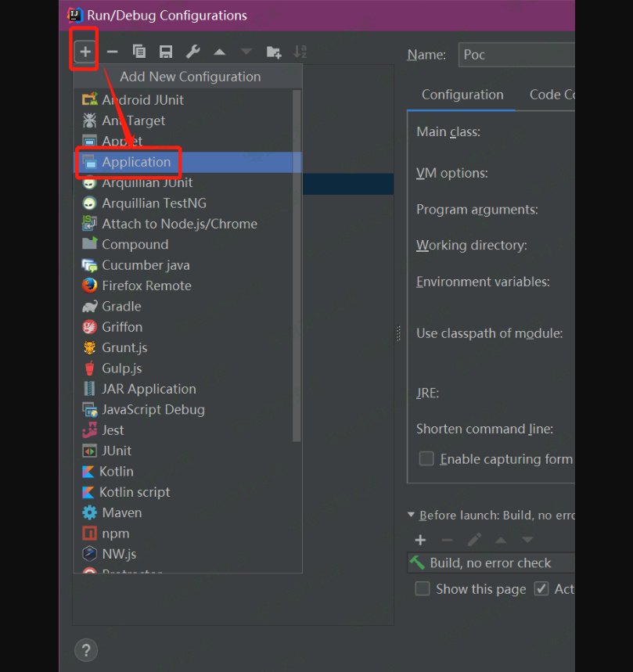Open default settings with the wrench icon

[192, 52]
